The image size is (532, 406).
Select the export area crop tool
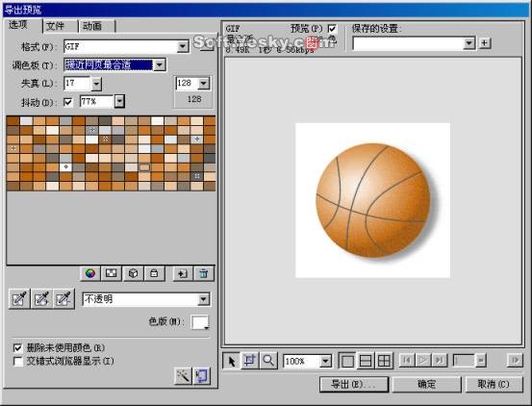pos(250,361)
